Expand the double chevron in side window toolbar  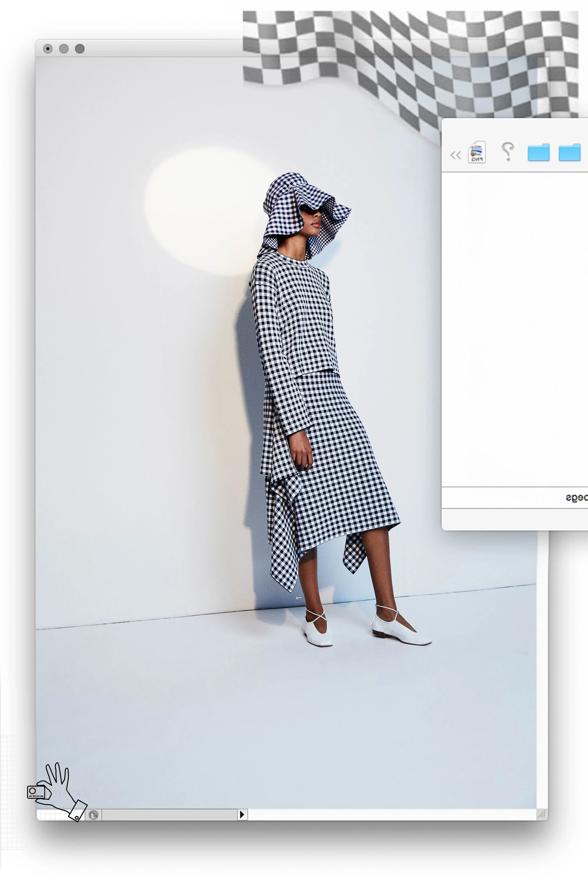coord(455,155)
